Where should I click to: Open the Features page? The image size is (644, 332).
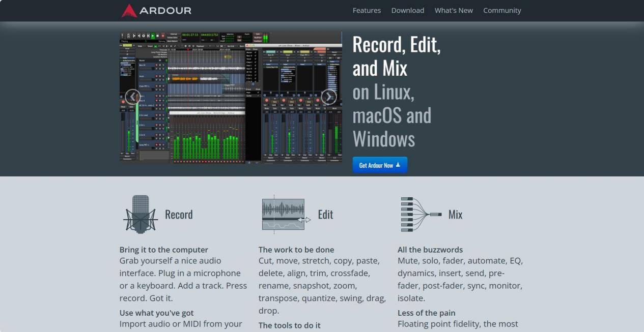[367, 10]
